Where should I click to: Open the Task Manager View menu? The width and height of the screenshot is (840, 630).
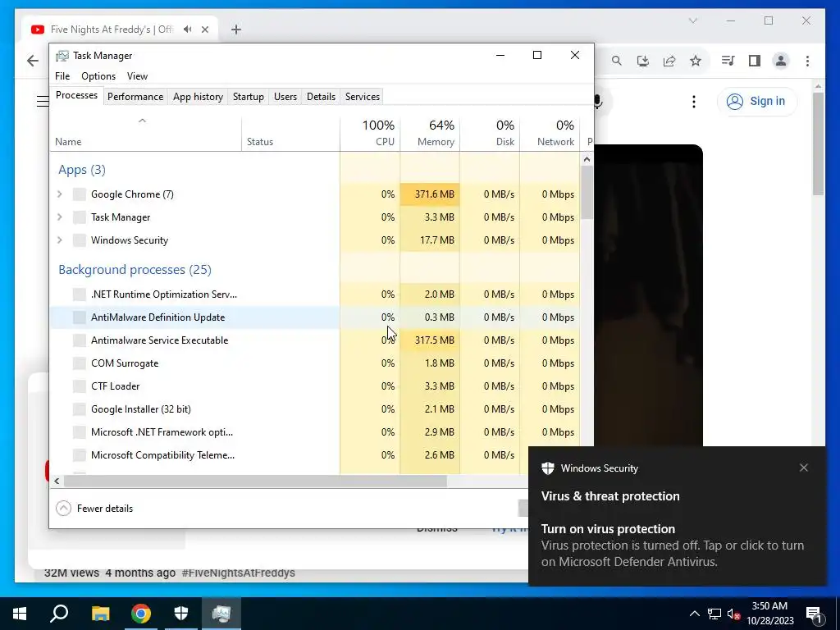tap(137, 76)
